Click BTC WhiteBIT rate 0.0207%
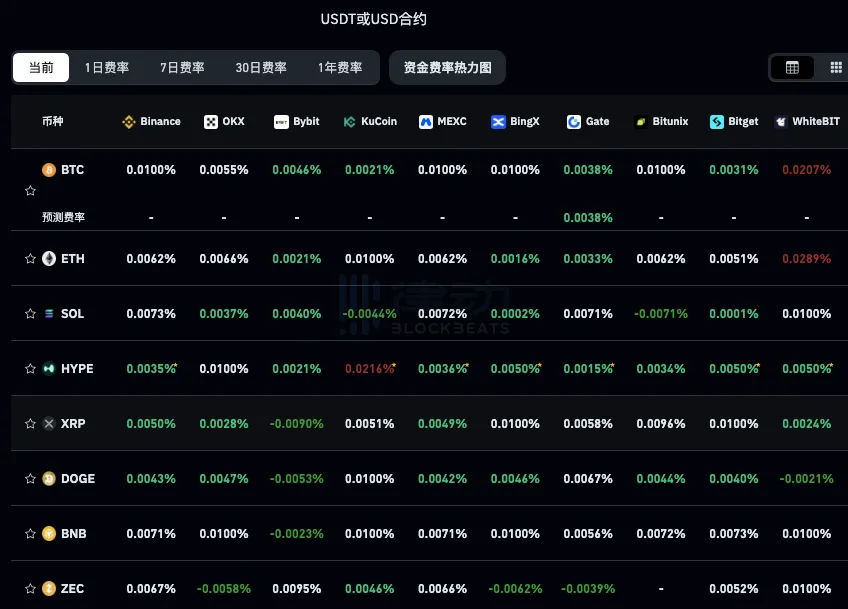This screenshot has width=848, height=609. click(x=806, y=170)
